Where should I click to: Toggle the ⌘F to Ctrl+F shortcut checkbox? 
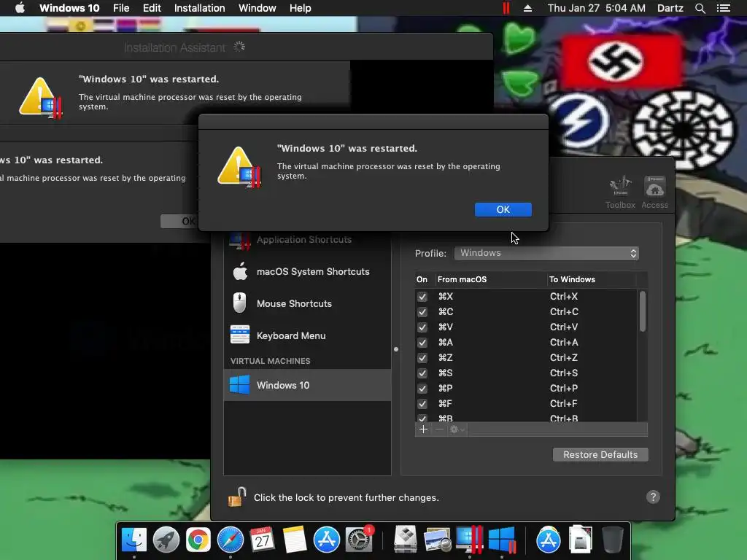(x=422, y=404)
